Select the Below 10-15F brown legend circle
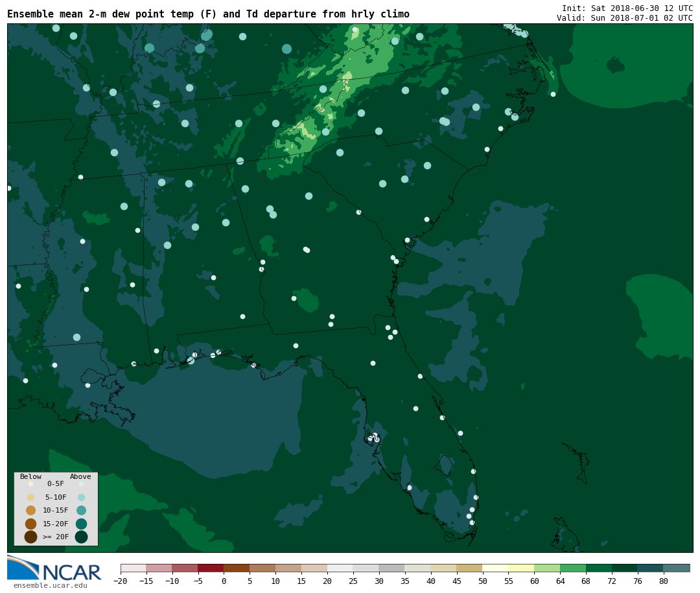The image size is (700, 593). click(x=31, y=510)
